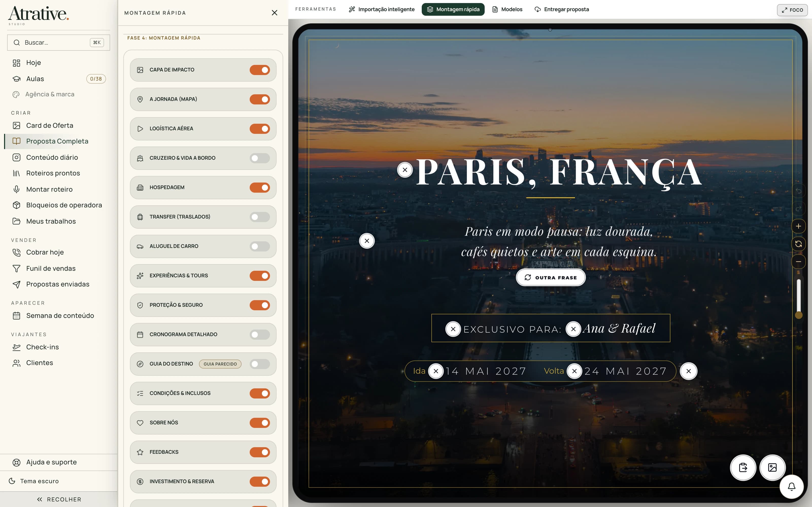Click the Outra Frase button

click(551, 278)
